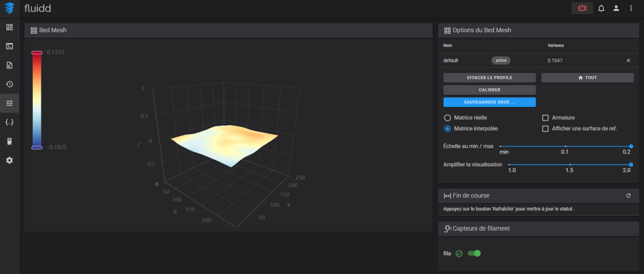Open the three-dot menu in top bar
The image size is (644, 274).
(631, 8)
